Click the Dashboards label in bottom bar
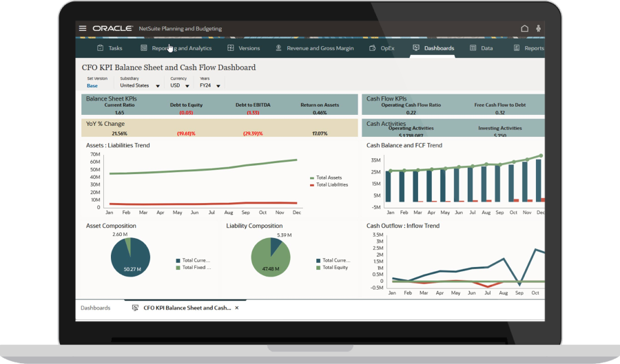The width and height of the screenshot is (620, 364). tap(95, 308)
